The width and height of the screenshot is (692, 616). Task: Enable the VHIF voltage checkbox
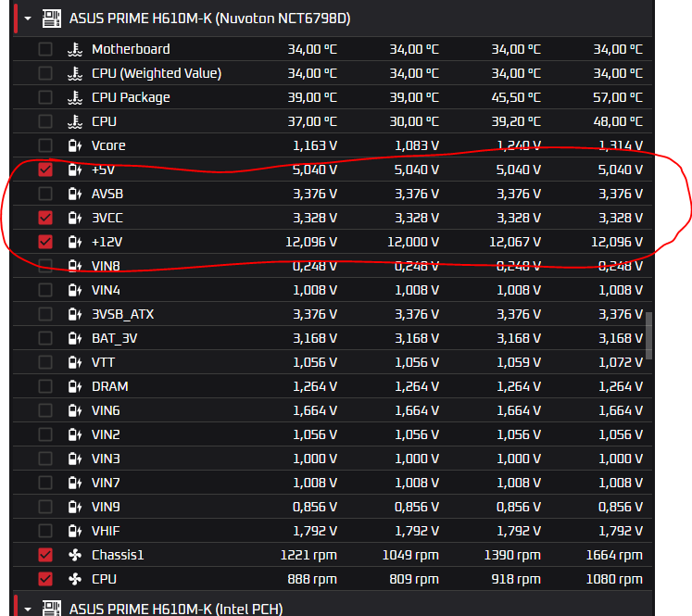45,531
